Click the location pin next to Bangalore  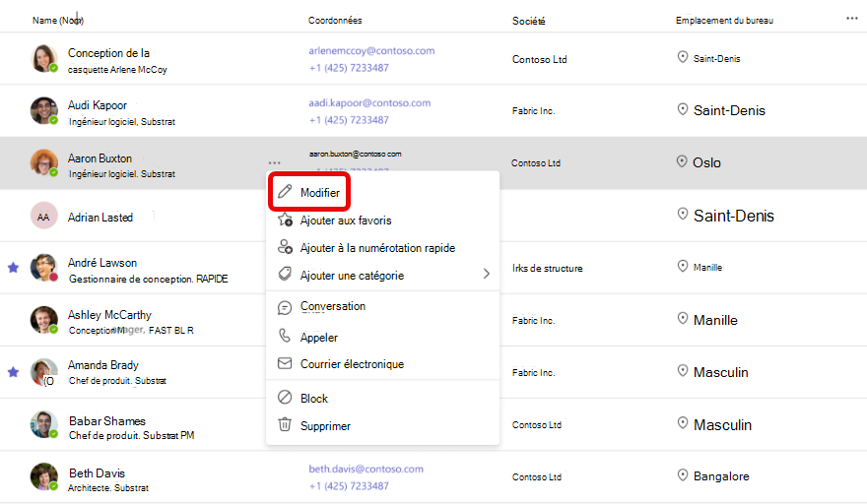683,475
